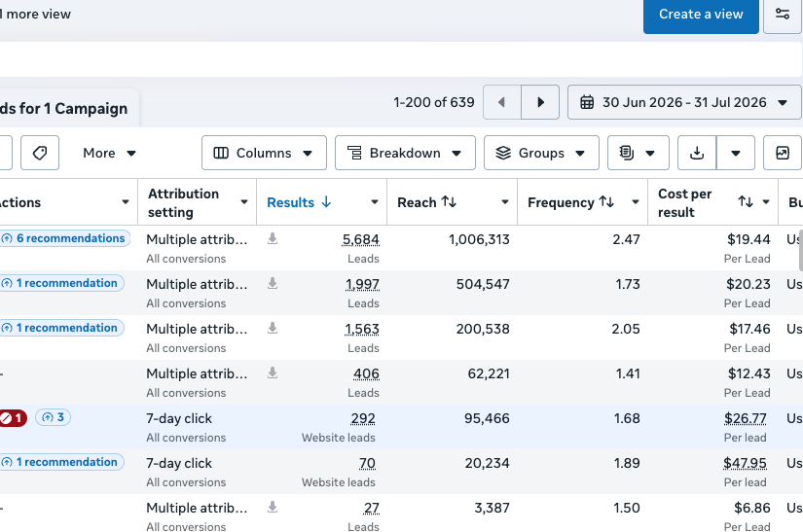Open the Groups dropdown
The width and height of the screenshot is (803, 532).
coord(541,153)
